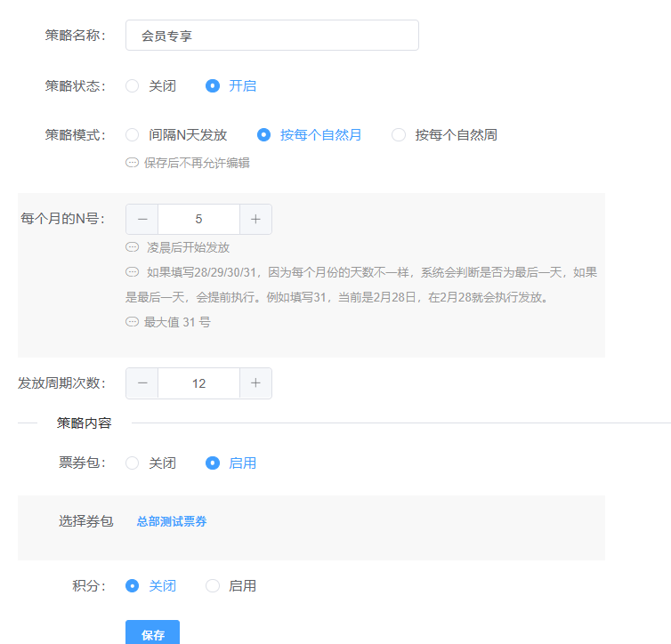Click hint icon beside 凌晨后开始发放
Image resolution: width=671 pixels, height=644 pixels.
[x=133, y=247]
